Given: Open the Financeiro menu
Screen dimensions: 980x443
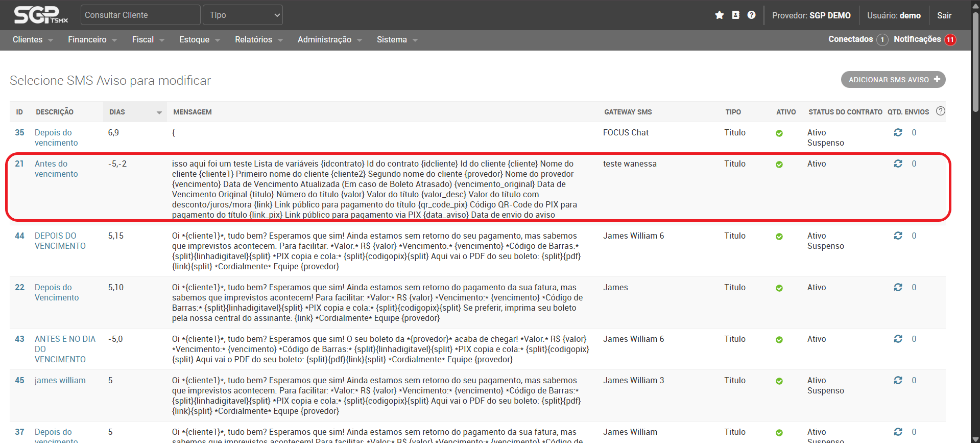Looking at the screenshot, I should (92, 40).
